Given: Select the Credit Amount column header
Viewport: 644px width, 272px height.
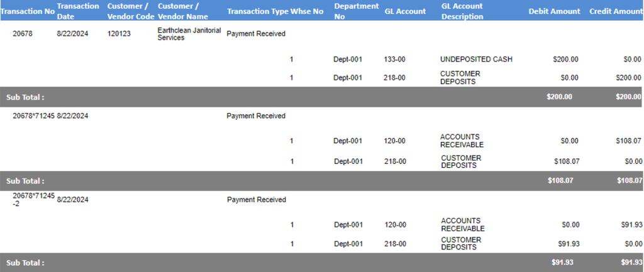Looking at the screenshot, I should tap(616, 11).
